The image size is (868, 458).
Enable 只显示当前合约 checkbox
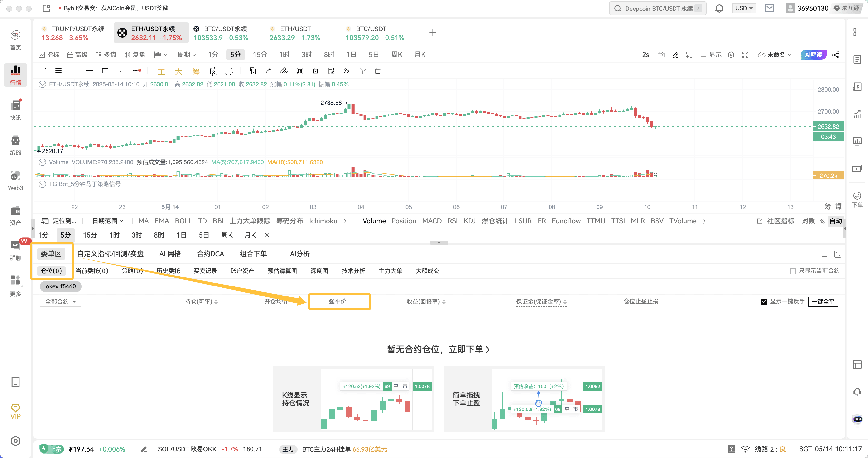point(792,271)
